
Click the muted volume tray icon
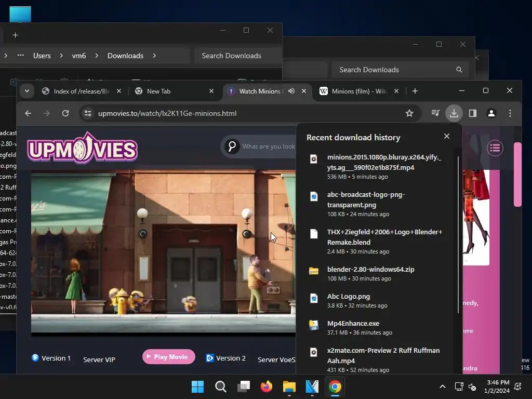[x=472, y=387]
